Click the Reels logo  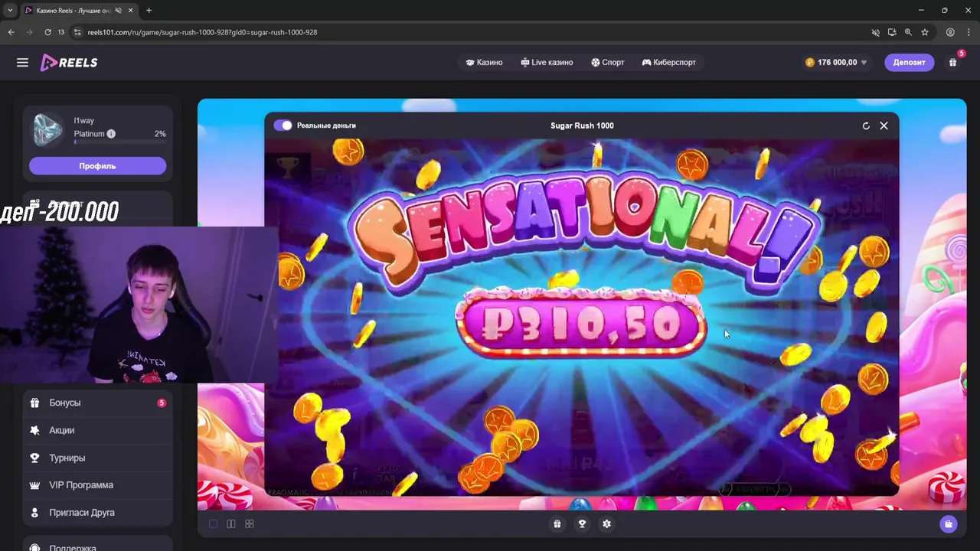(x=69, y=63)
